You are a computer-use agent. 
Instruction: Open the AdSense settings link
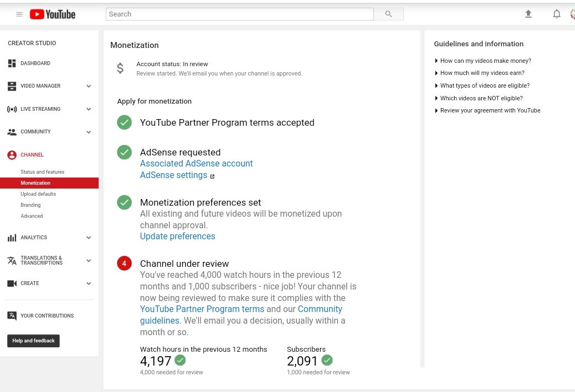173,175
